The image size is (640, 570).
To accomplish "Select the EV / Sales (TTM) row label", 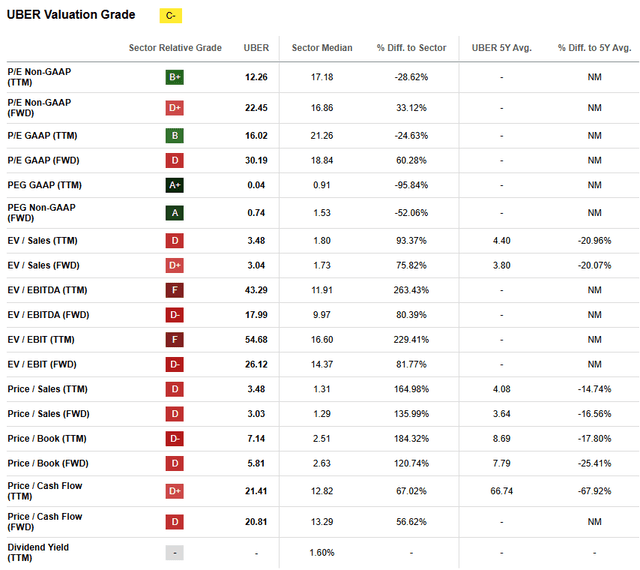I will (x=42, y=240).
